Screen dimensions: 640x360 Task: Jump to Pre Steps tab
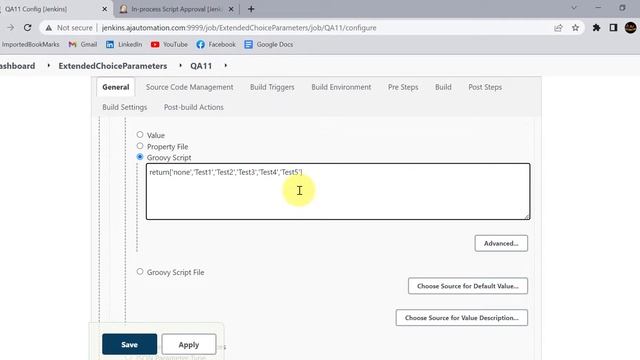click(403, 87)
